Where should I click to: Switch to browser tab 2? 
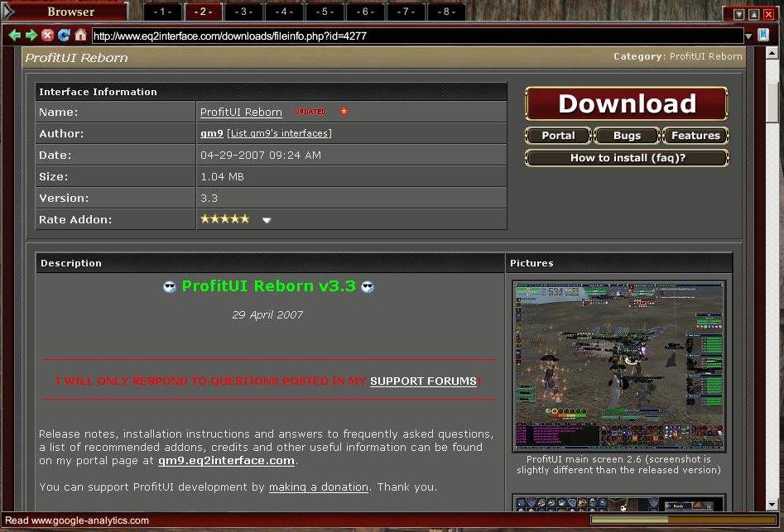pyautogui.click(x=203, y=12)
